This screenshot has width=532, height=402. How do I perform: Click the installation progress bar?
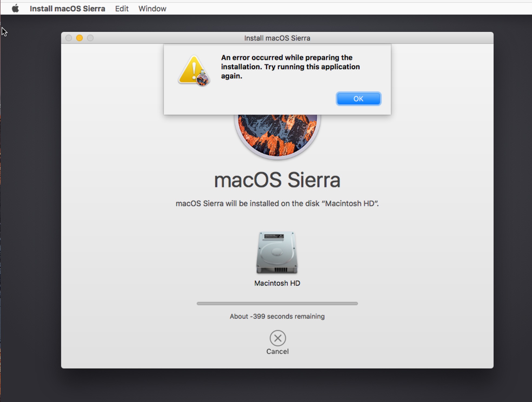[277, 304]
